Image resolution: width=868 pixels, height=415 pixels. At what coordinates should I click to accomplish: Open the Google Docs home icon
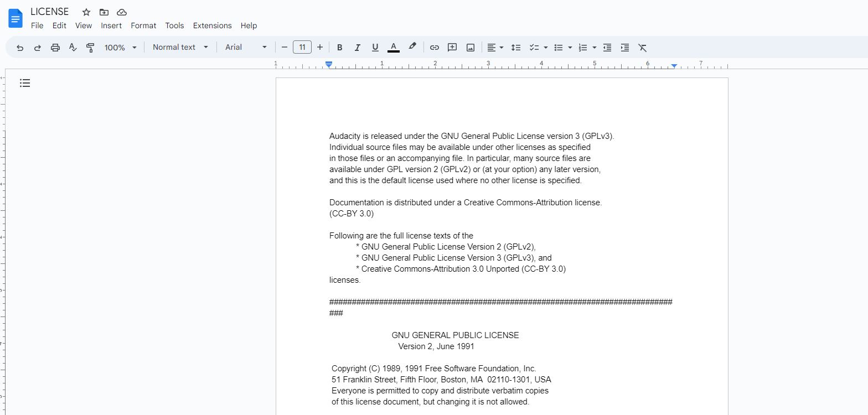click(15, 18)
